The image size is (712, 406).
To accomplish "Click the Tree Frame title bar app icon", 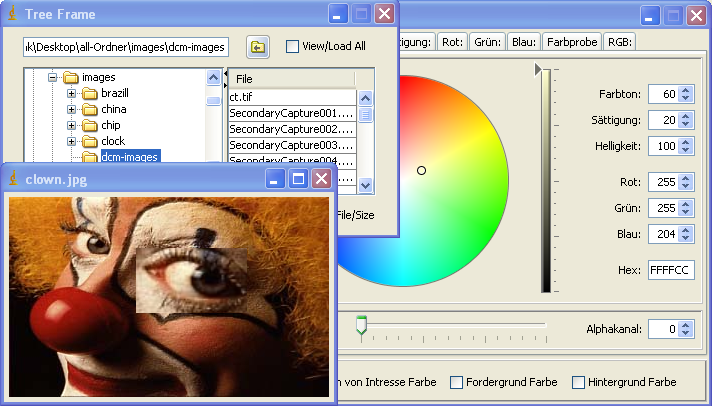I will tap(13, 14).
